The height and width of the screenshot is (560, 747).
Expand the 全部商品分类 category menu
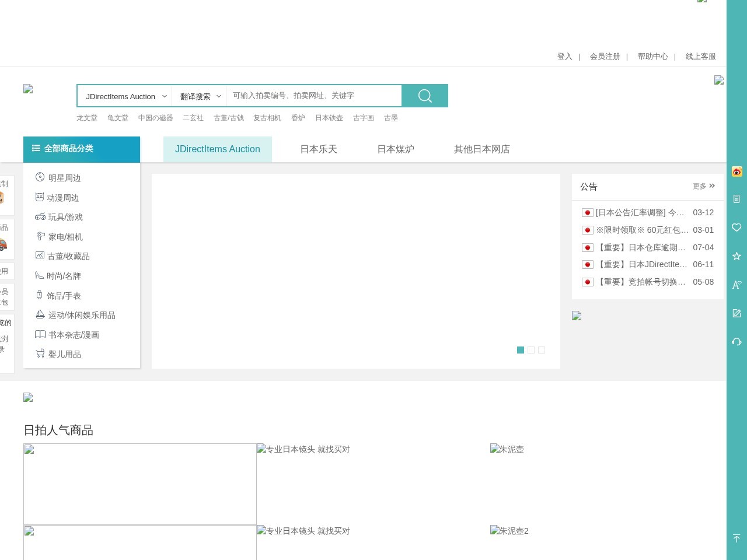click(82, 149)
